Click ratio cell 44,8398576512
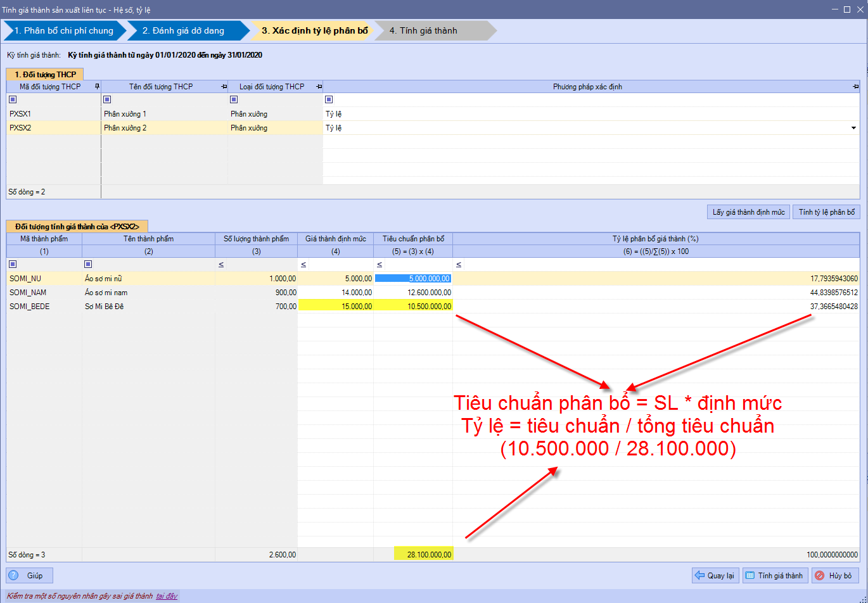This screenshot has width=868, height=603. tap(656, 293)
